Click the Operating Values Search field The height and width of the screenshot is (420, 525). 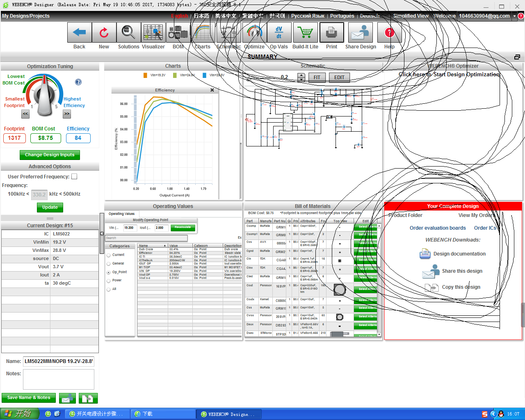tap(146, 238)
